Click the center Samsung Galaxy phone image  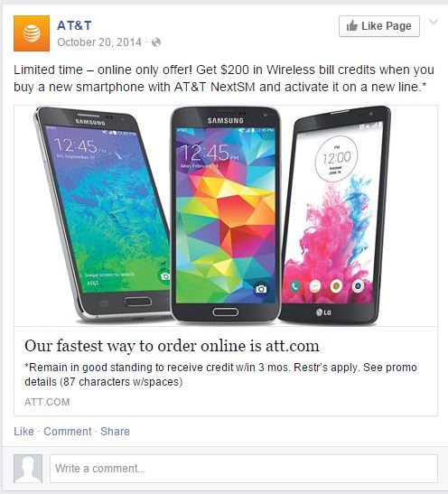(225, 216)
